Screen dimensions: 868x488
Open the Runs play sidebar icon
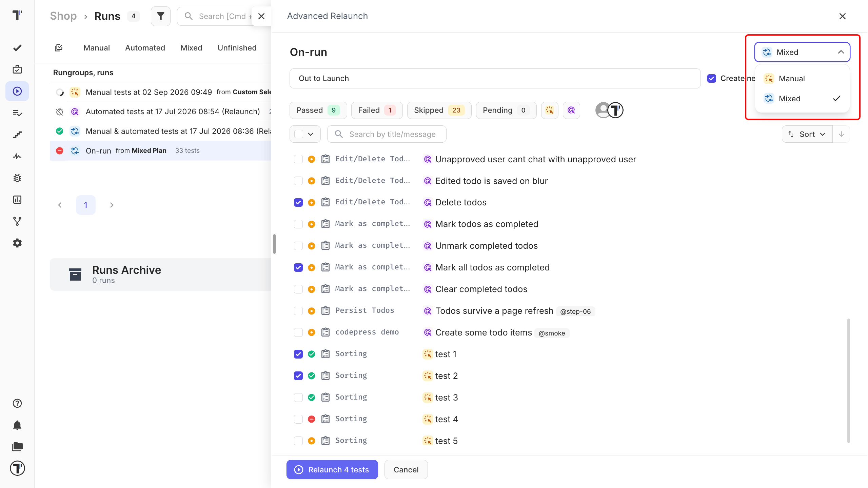[x=17, y=91]
